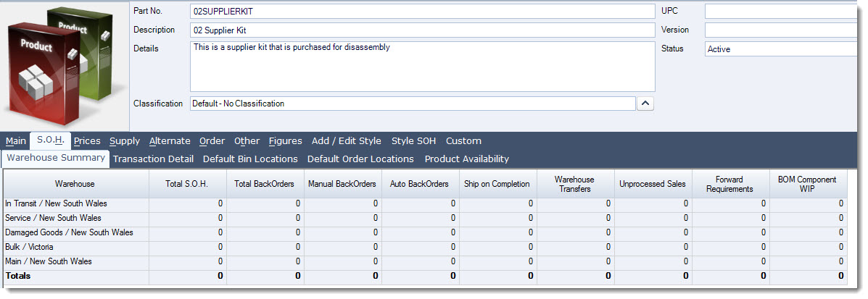Click the Warehouse Transfers column header
The image size is (868, 299).
[x=575, y=184]
